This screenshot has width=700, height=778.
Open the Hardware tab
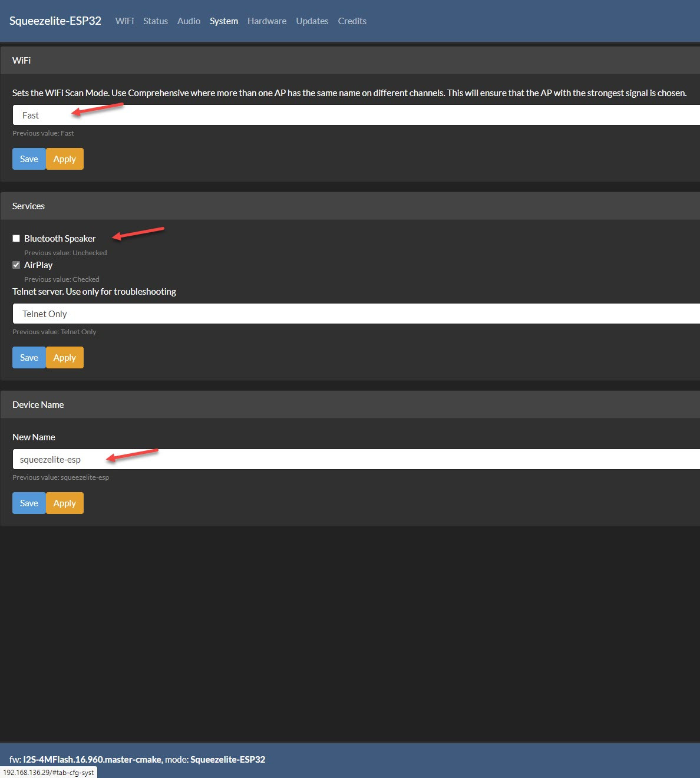click(267, 21)
